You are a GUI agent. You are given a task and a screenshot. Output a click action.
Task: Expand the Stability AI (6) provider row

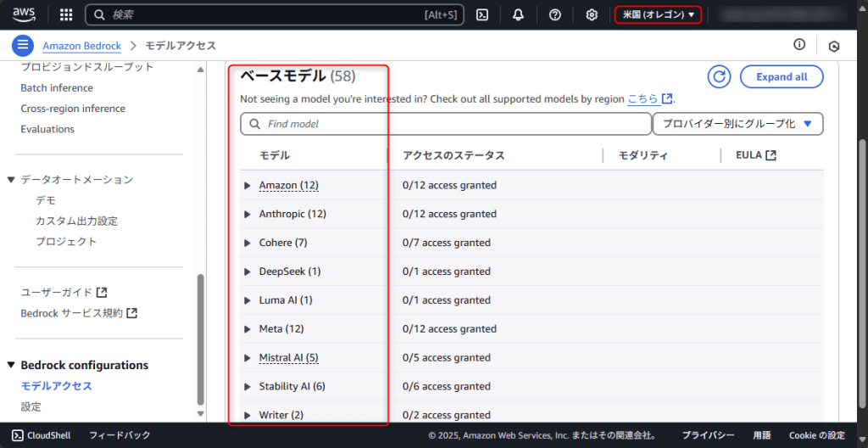(x=248, y=386)
